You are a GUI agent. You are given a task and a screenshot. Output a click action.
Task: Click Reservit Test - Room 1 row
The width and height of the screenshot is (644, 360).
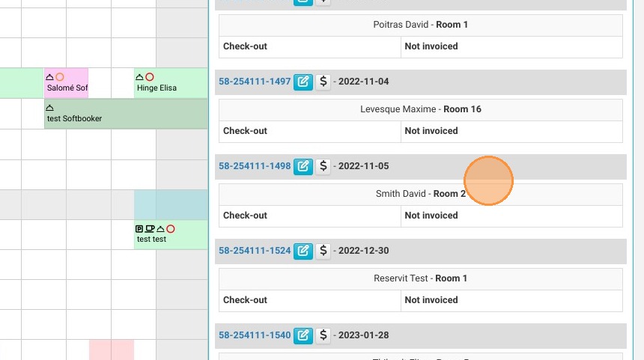(421, 278)
